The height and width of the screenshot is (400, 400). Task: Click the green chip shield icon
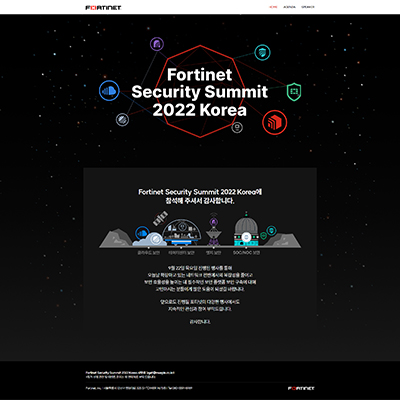point(294,92)
